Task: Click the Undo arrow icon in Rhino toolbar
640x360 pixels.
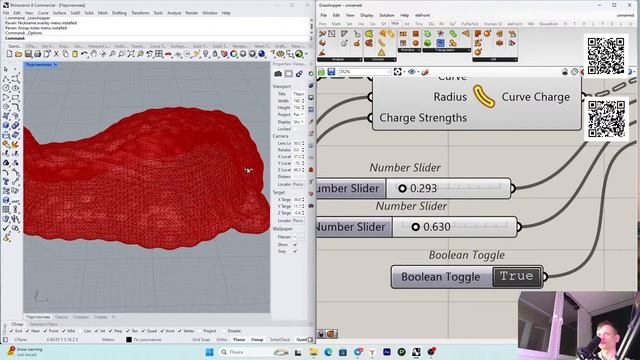Action: pos(84,54)
